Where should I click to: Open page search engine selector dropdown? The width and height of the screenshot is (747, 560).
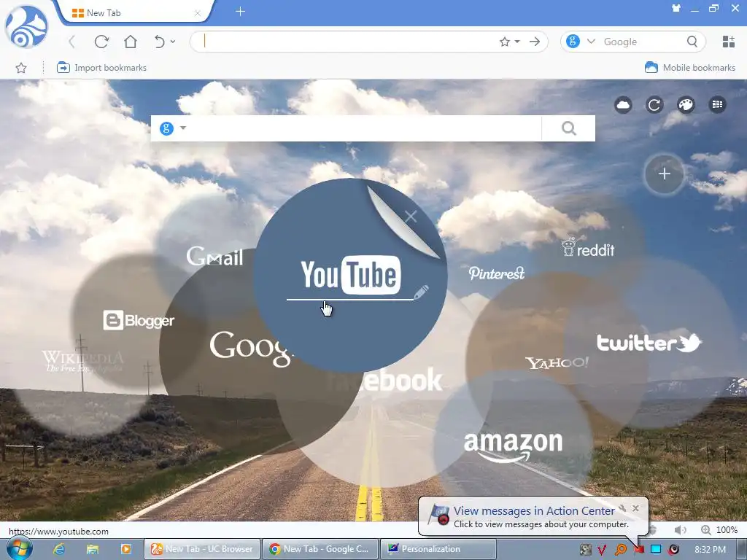(183, 128)
